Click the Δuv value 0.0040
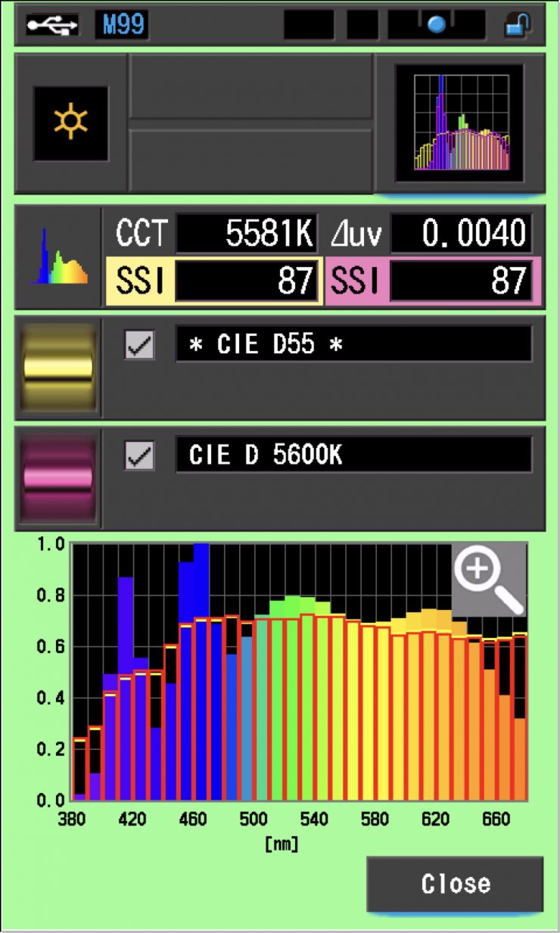Screen dimensions: 560x933 [x=461, y=234]
